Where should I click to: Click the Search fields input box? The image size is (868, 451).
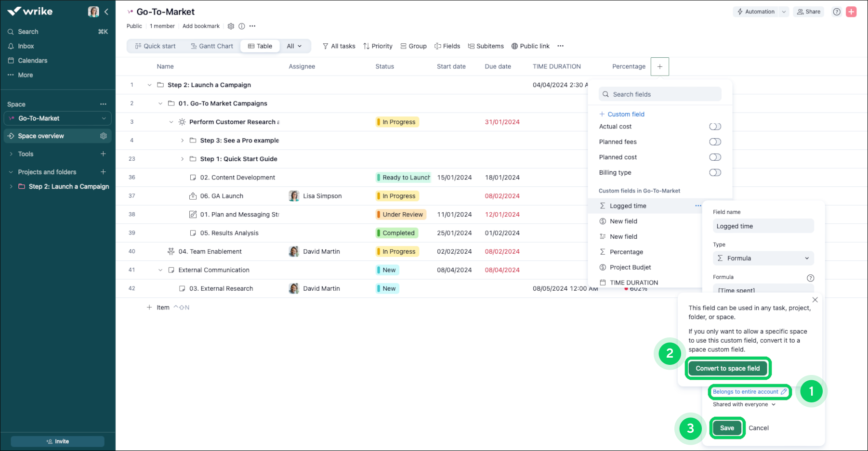(660, 94)
